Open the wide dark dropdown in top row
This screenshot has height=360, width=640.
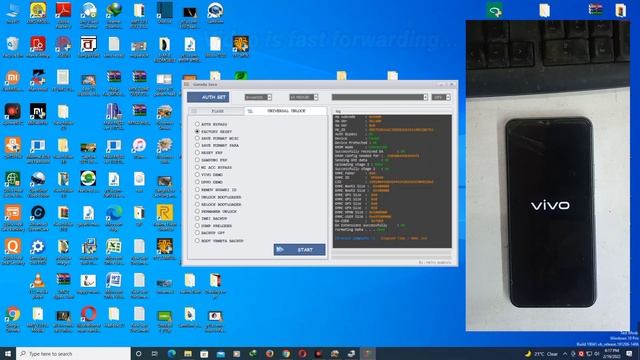[379, 97]
